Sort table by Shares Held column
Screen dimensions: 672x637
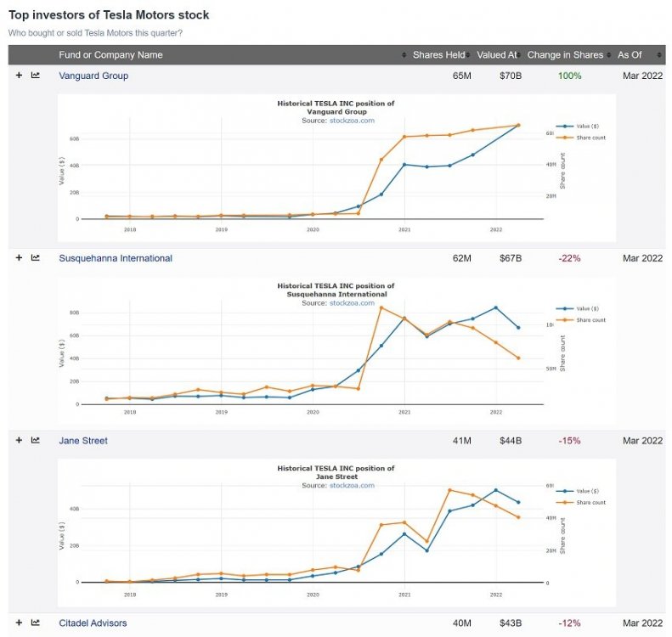(438, 55)
